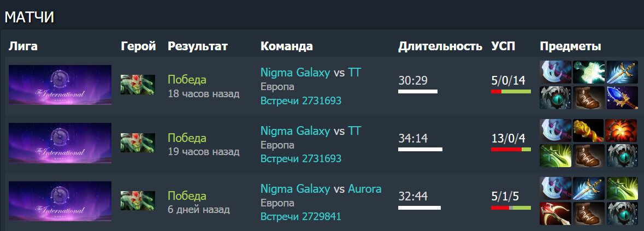This screenshot has width=644, height=231.
Task: Click teal rune item in first match
Action: point(588,72)
